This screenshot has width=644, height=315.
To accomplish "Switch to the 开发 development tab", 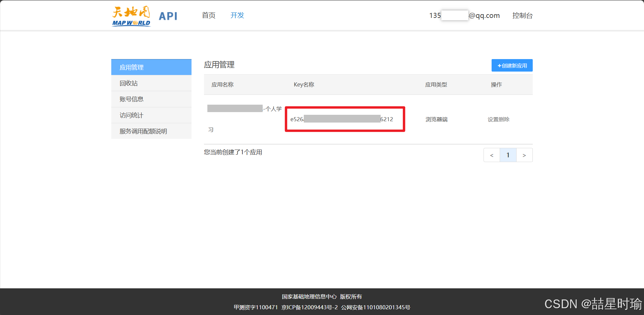I will tap(237, 15).
